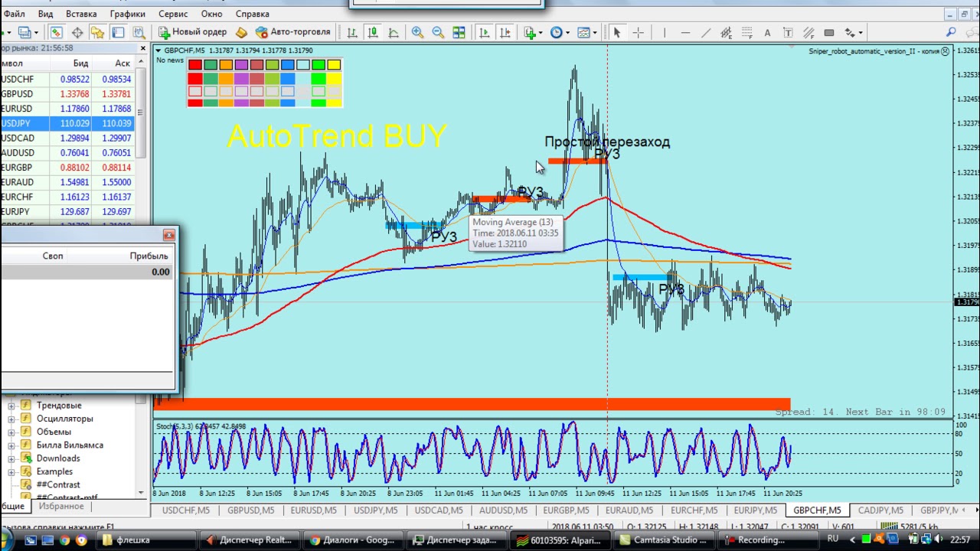This screenshot has width=980, height=551.
Task: Expand the Осцилляторы folder
Action: pos(11,419)
